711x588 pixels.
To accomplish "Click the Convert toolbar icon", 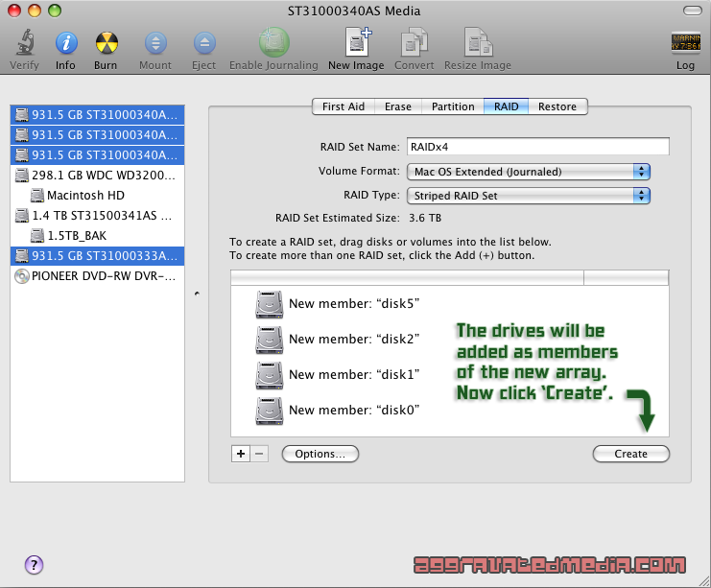I will pyautogui.click(x=414, y=42).
